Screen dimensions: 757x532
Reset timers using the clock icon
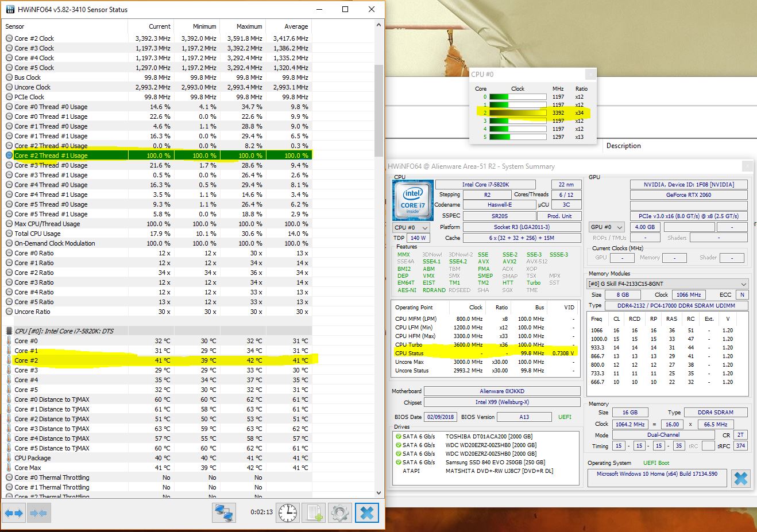click(x=287, y=512)
